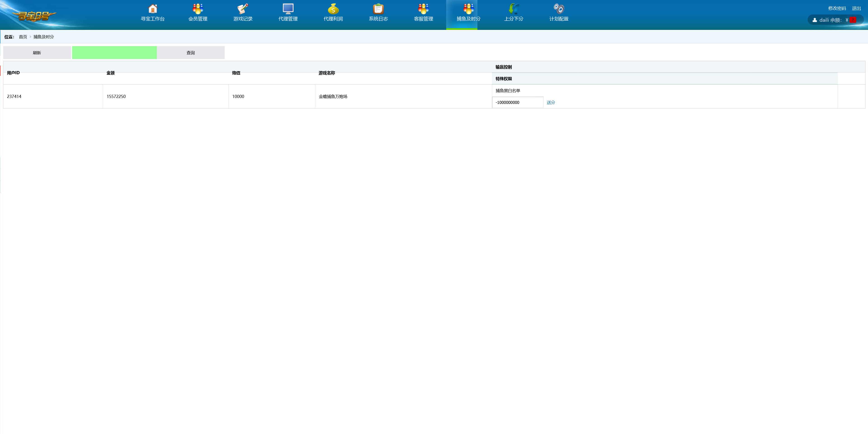This screenshot has height=434, width=868.
Task: Open 上分下分 arrow icon
Action: 514,8
